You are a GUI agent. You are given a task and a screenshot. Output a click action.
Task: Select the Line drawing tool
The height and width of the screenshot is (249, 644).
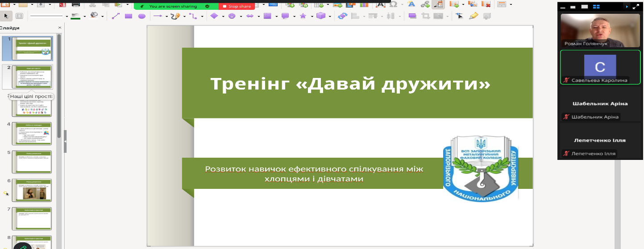point(116,16)
